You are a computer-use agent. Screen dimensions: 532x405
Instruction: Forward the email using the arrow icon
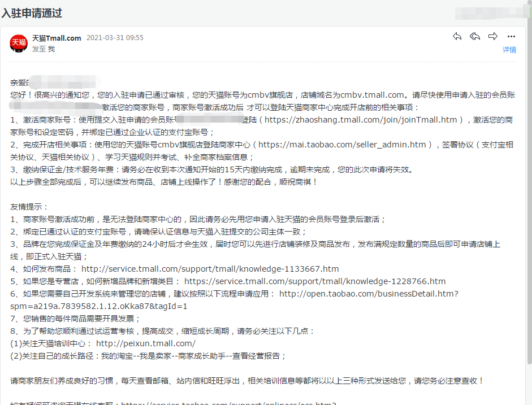pos(493,36)
